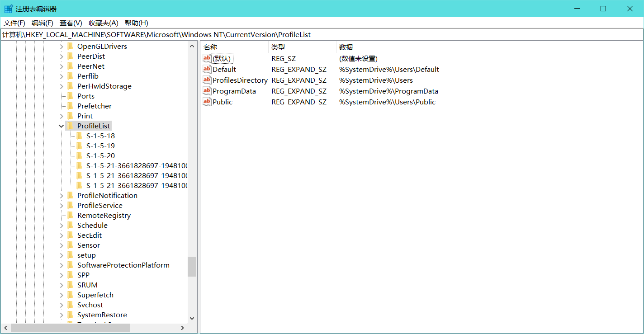The image size is (644, 334).
Task: Click the Registry Editor icon in title bar
Action: click(8, 9)
